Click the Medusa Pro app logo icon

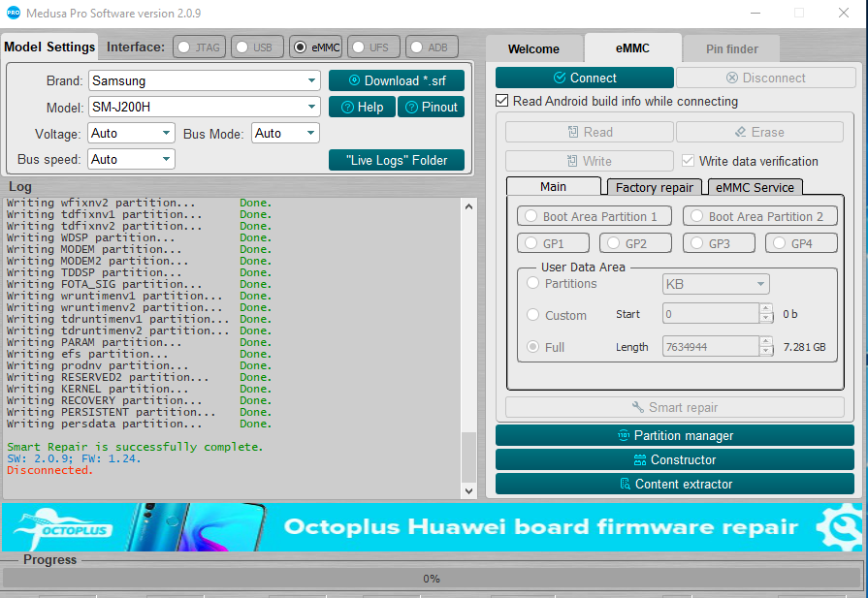click(14, 13)
